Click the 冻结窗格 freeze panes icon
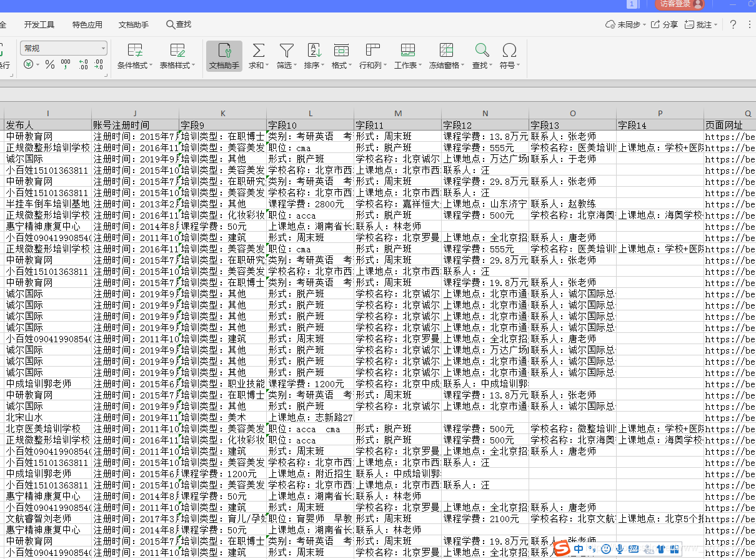 coord(446,51)
